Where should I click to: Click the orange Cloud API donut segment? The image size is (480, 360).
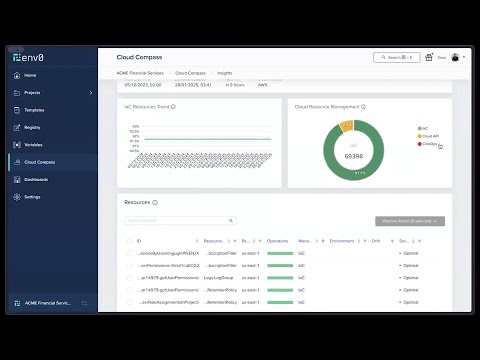tap(346, 125)
